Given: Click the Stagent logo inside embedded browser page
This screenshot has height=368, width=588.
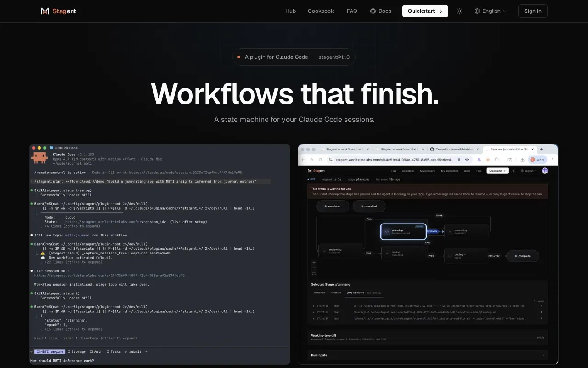Looking at the screenshot, I should pyautogui.click(x=316, y=171).
